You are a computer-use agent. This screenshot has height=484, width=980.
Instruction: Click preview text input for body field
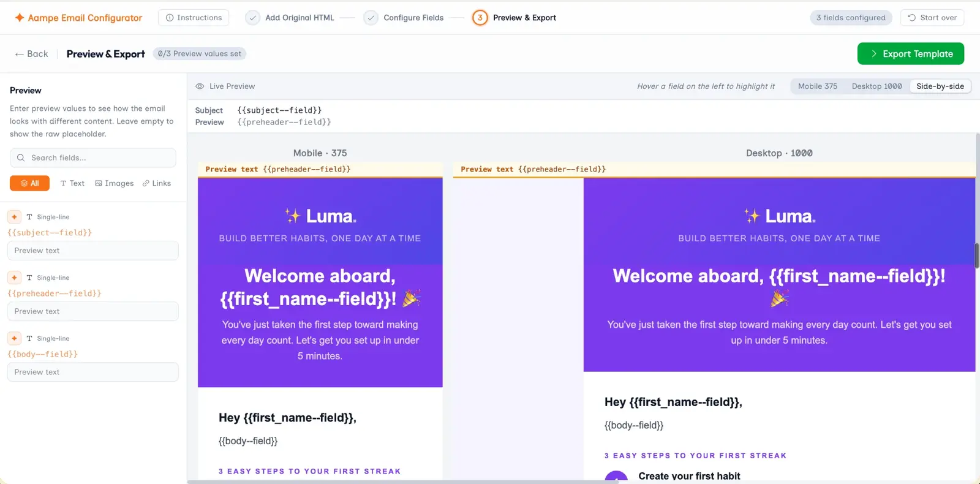click(93, 372)
